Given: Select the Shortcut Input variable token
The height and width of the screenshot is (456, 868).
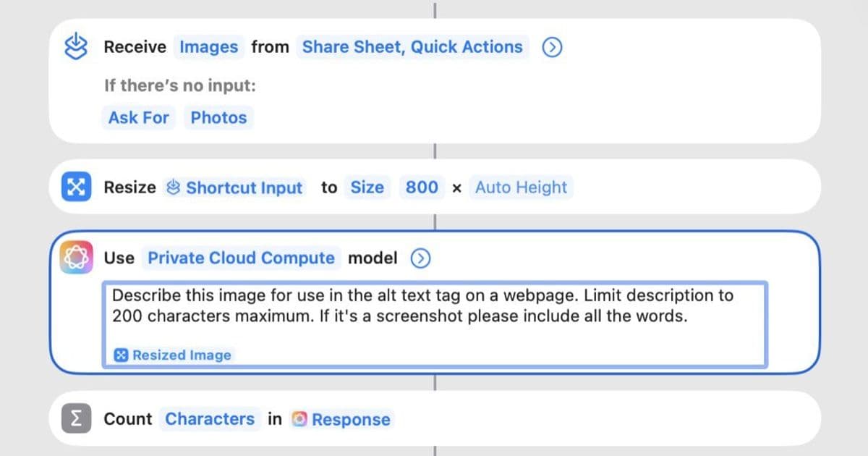Looking at the screenshot, I should point(234,187).
